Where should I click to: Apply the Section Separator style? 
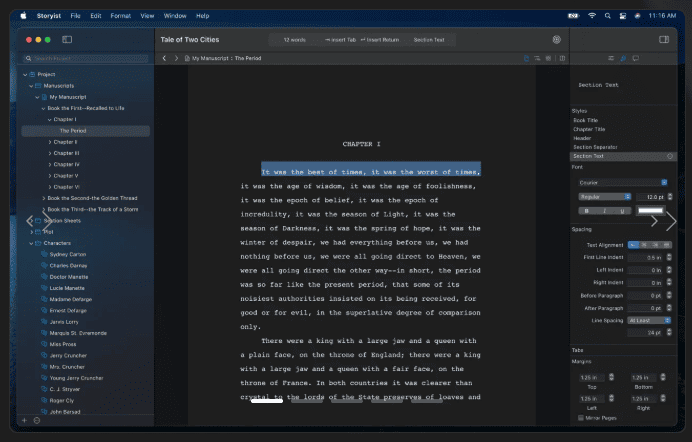coord(595,147)
